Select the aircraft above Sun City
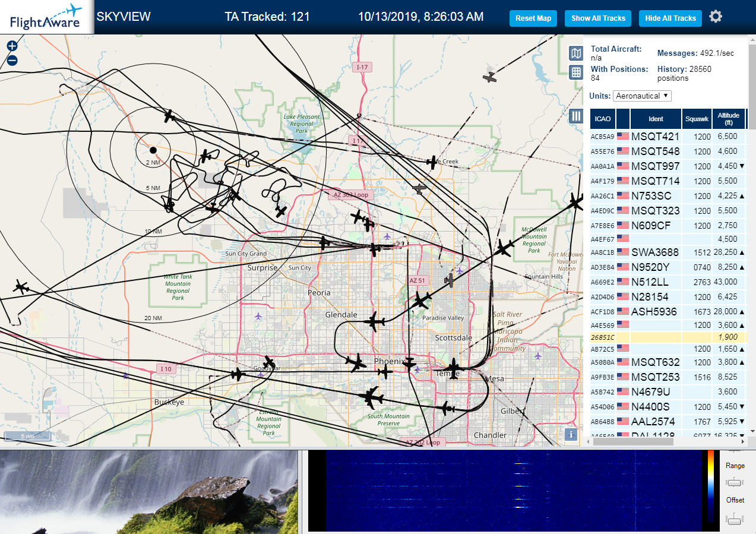This screenshot has height=534, width=756. click(324, 242)
